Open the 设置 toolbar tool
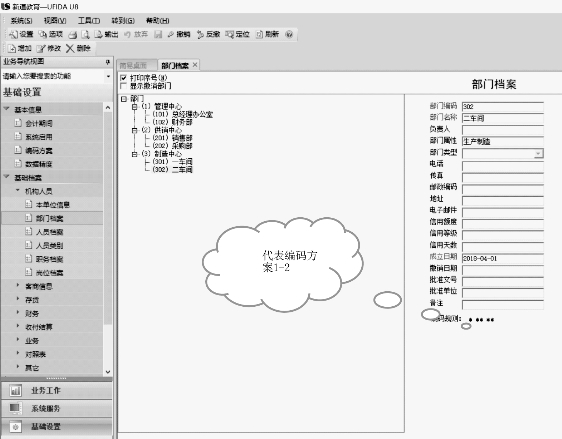Viewport: 562px width, 439px height. [x=21, y=34]
